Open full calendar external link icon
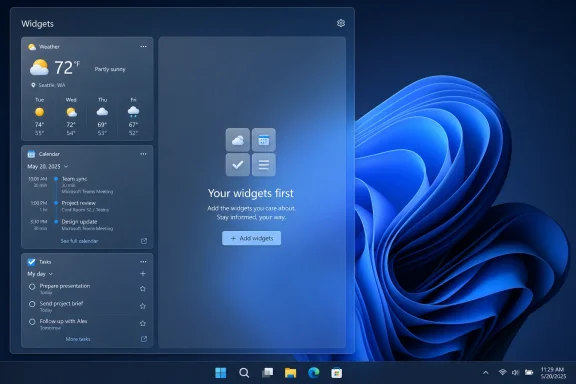 (x=144, y=241)
